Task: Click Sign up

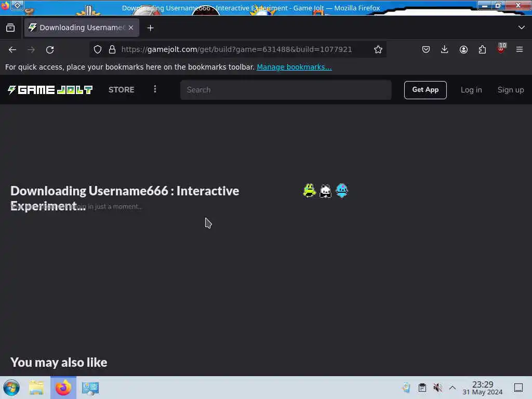Action: (x=511, y=90)
